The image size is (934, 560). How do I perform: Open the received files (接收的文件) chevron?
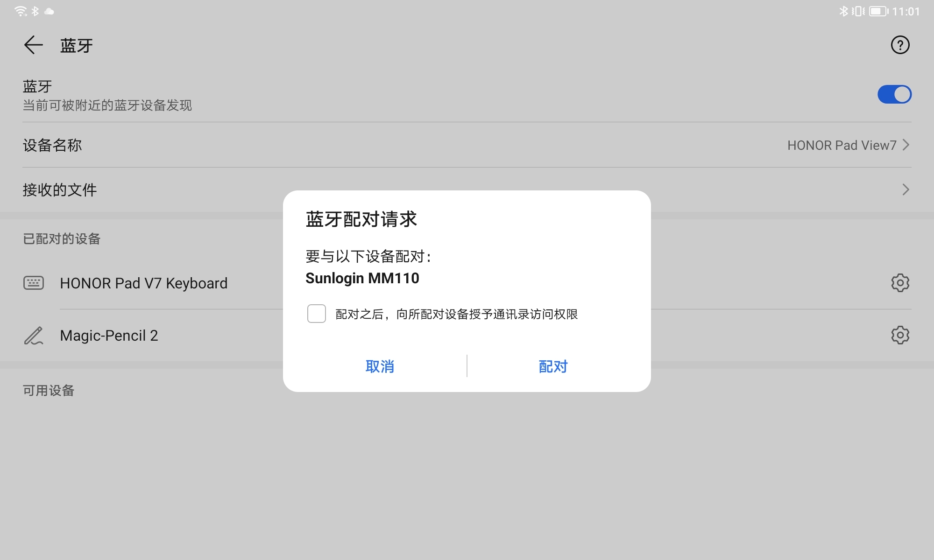906,189
